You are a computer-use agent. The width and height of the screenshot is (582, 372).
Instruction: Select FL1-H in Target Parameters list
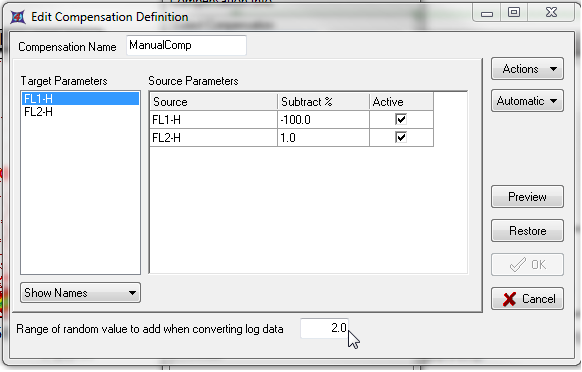(80, 99)
